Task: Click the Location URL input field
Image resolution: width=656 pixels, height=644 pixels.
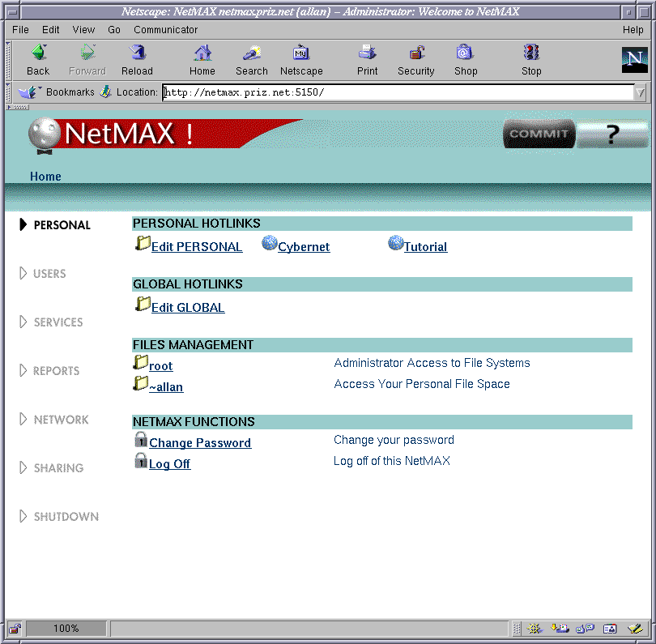Action: (397, 92)
